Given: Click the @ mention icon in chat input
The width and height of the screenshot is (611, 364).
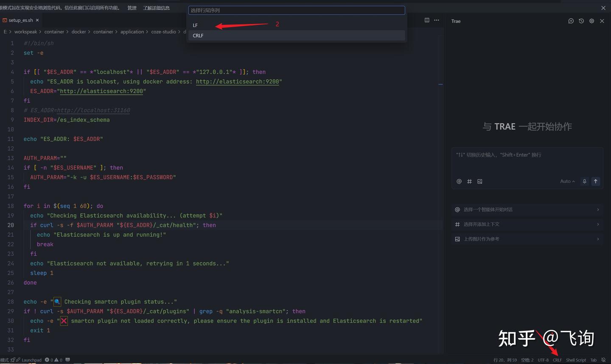Looking at the screenshot, I should click(459, 181).
